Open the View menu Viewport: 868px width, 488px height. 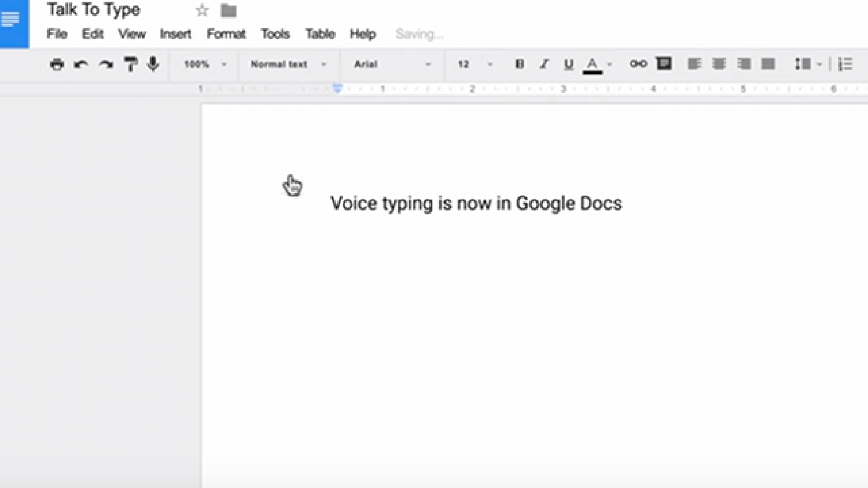click(x=132, y=34)
